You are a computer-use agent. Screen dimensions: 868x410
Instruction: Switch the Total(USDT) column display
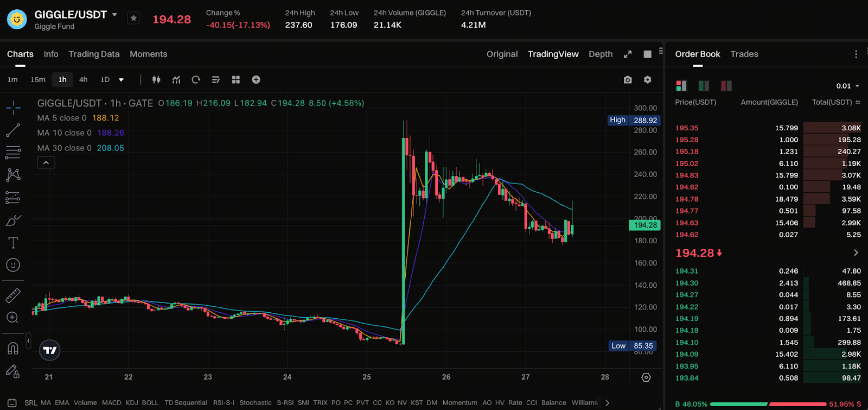pos(858,102)
